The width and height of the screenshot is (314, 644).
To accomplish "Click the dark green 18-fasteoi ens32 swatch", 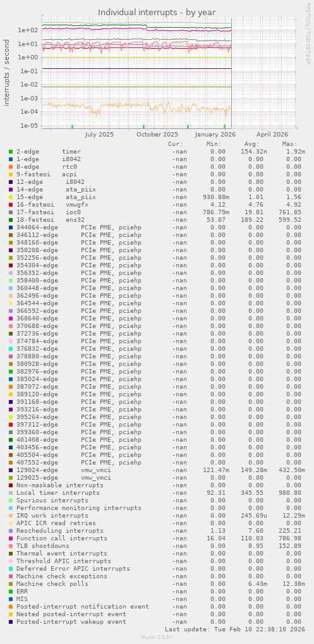I will tap(11, 220).
